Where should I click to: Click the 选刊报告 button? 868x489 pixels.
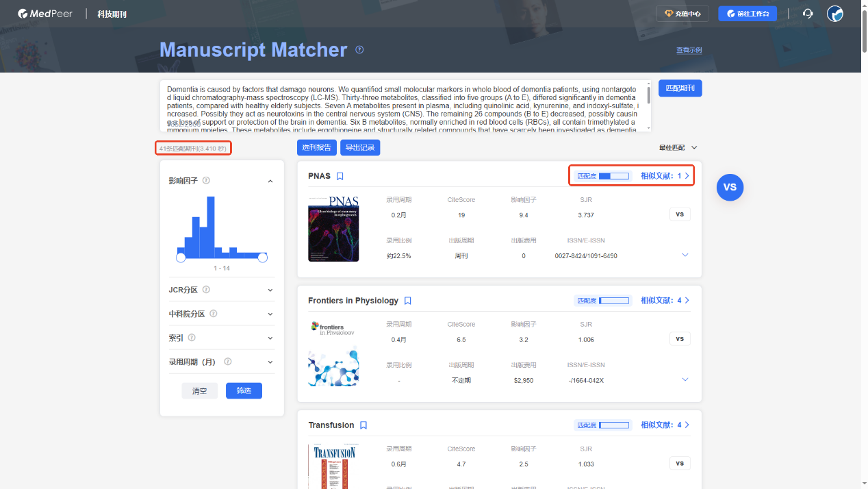[317, 147]
